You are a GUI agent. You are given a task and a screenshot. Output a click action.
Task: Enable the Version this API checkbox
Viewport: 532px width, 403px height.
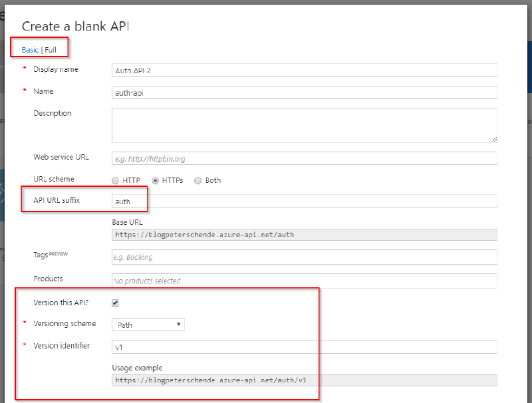115,303
